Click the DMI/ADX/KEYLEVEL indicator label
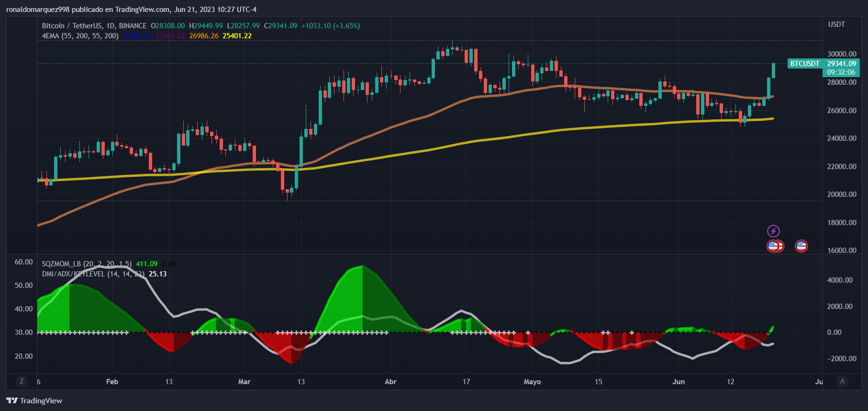This screenshot has width=868, height=411. (93, 274)
